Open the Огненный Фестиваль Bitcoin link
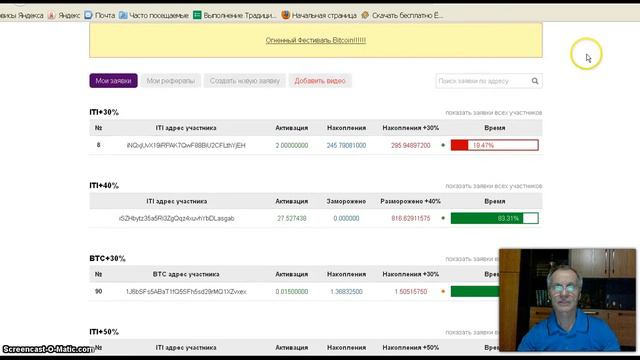640x360 pixels. [x=316, y=40]
